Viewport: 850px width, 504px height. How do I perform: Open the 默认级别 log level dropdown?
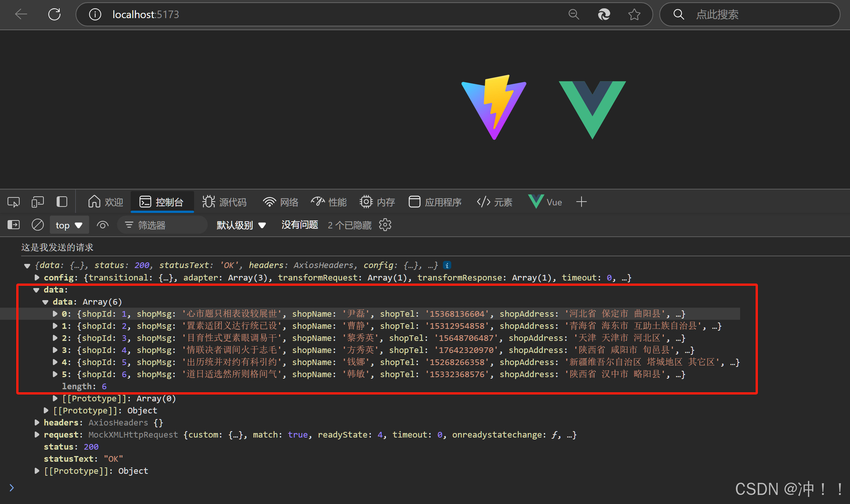click(241, 225)
